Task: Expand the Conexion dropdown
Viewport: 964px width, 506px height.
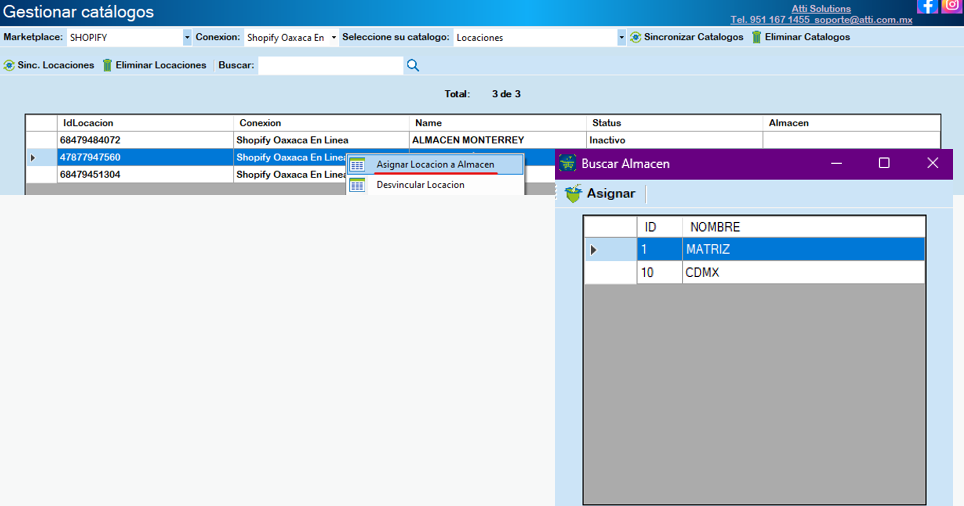Action: (x=333, y=37)
